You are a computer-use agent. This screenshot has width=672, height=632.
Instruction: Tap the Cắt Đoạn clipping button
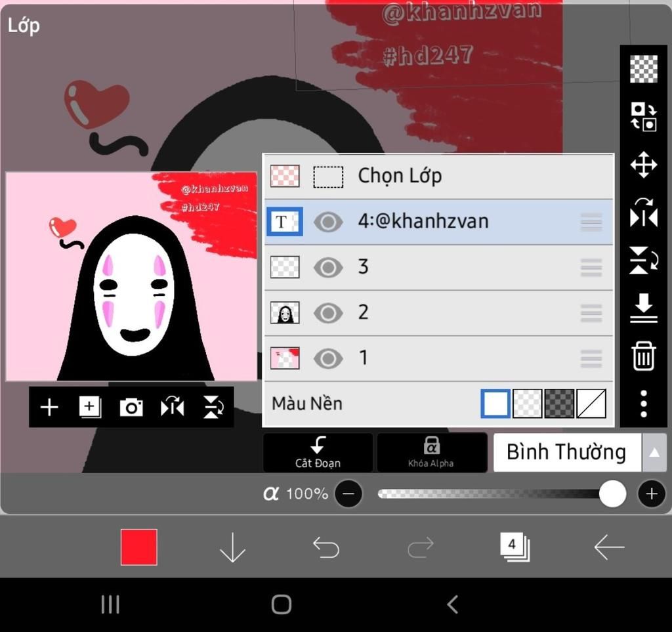click(x=318, y=452)
